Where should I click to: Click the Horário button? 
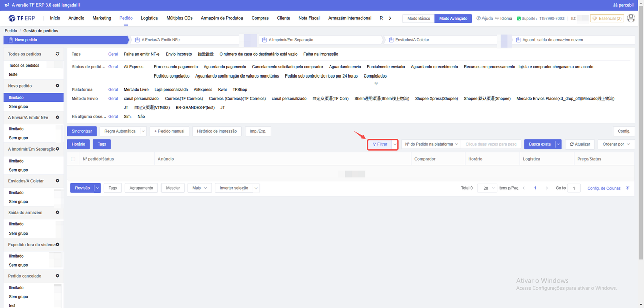point(78,144)
